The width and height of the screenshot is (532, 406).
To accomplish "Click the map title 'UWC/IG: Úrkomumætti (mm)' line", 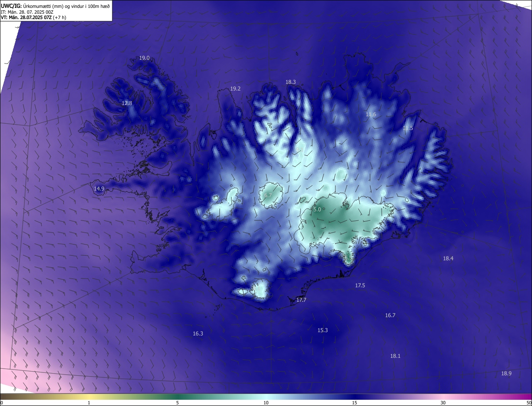I will point(55,5).
